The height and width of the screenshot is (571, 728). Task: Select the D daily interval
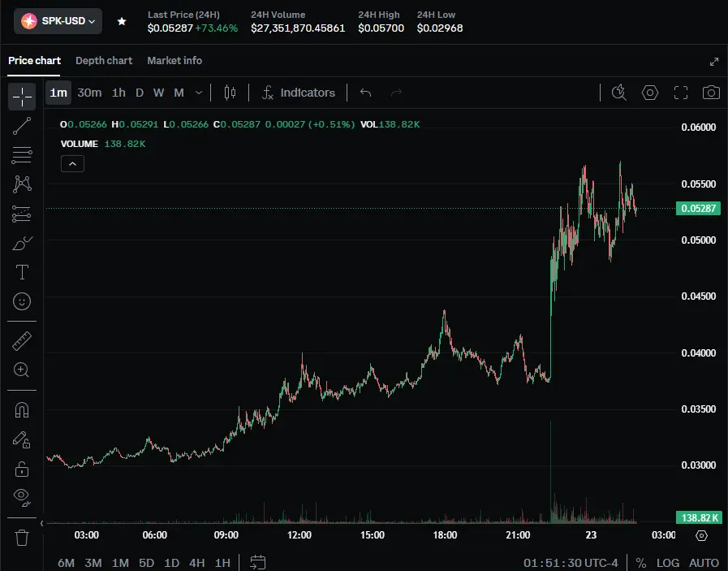(x=140, y=93)
